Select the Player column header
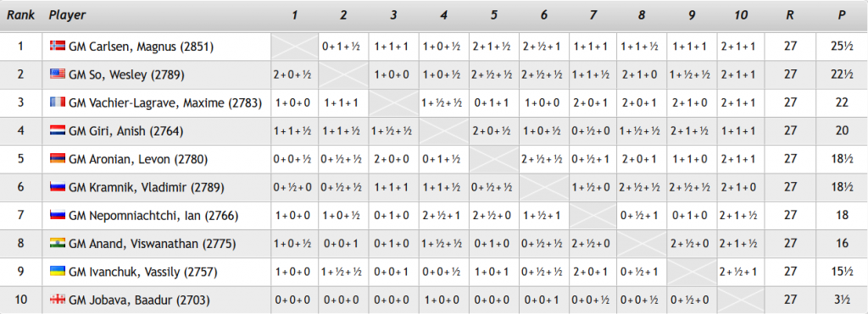The width and height of the screenshot is (868, 314). (x=67, y=15)
